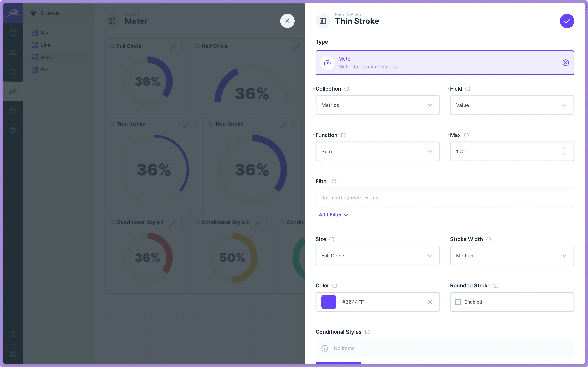This screenshot has height=367, width=588.
Task: Open the Size dropdown showing Full Circle
Action: point(377,256)
